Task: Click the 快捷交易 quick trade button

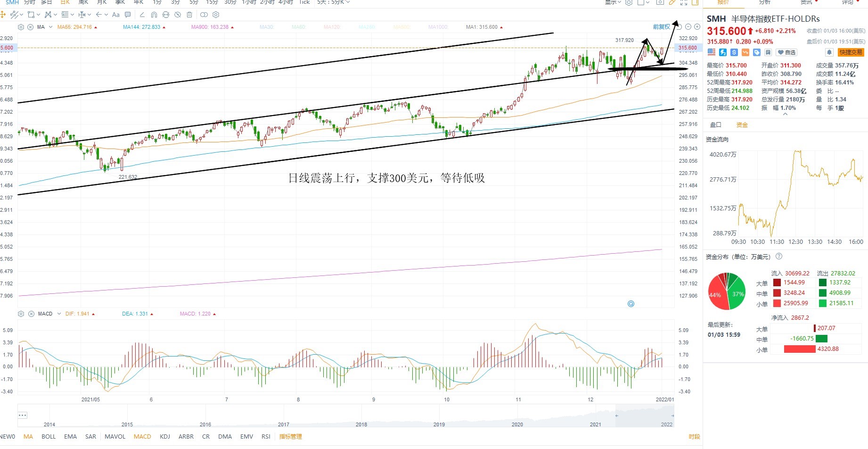Action: [851, 52]
